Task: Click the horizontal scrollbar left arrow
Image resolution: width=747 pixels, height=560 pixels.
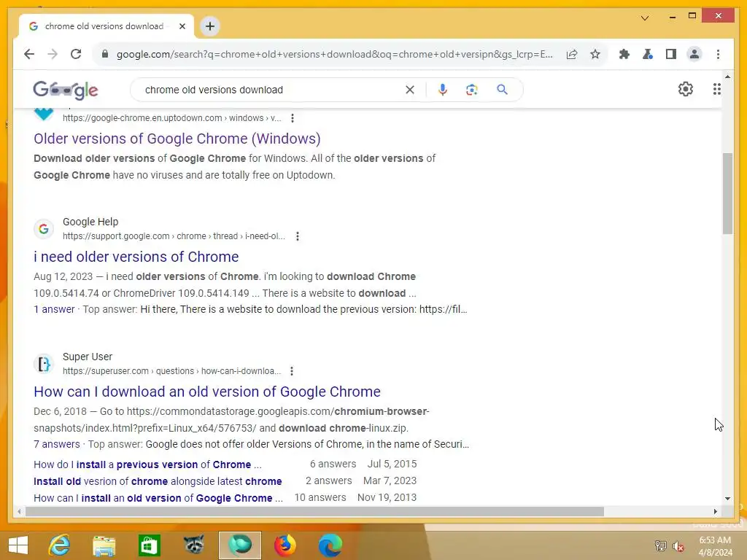Action: (19, 511)
